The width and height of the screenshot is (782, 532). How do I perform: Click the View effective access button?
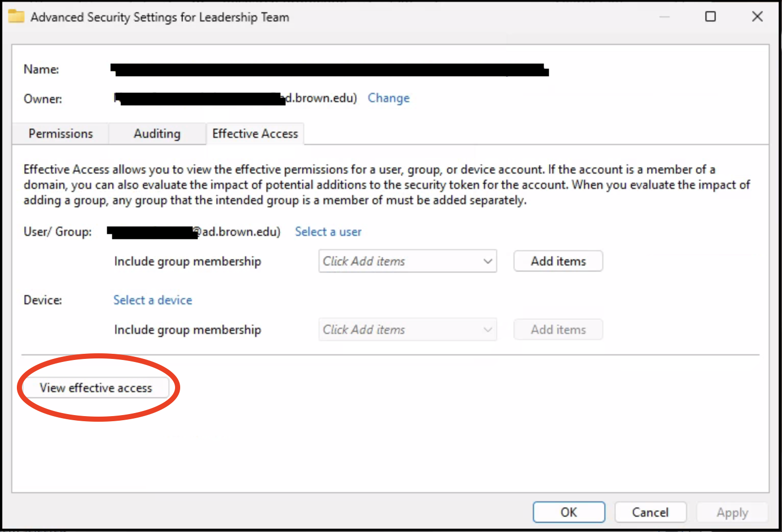tap(96, 388)
